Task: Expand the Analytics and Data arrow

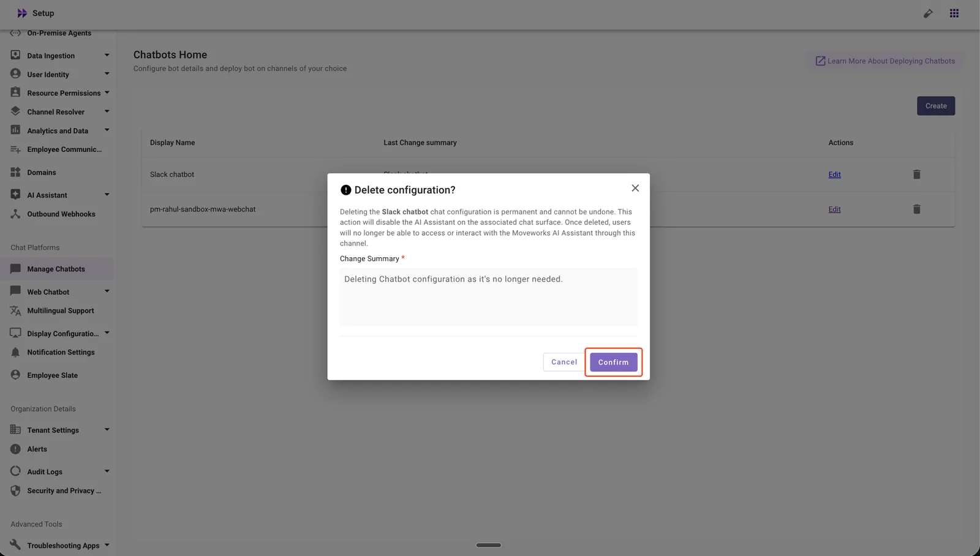Action: tap(107, 130)
